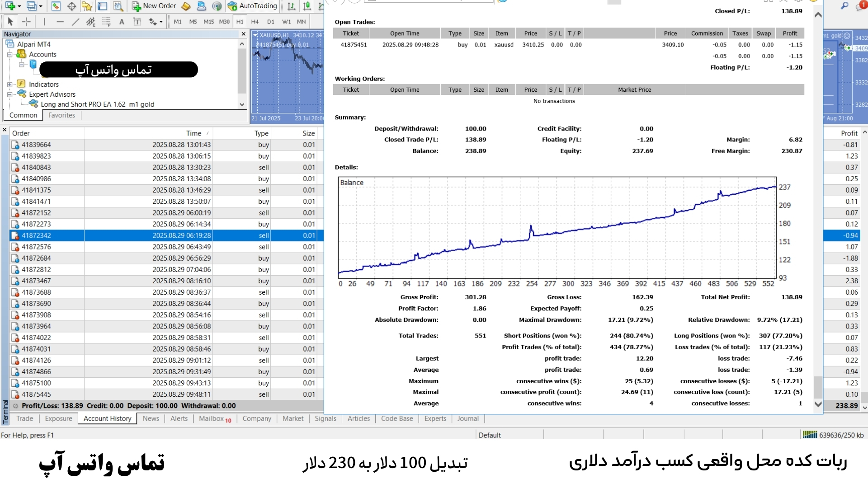Viewport: 868px width, 488px height.
Task: Open the Data Window crosshair icon
Action: [x=71, y=6]
